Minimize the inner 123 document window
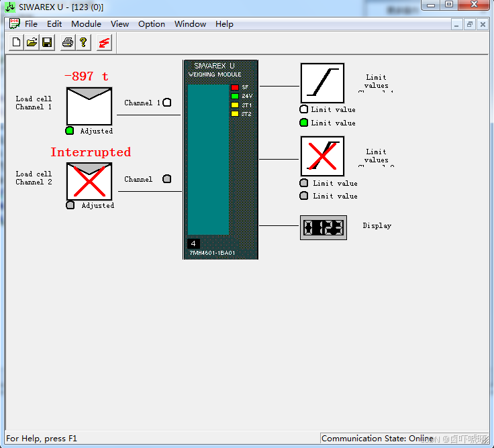The image size is (494, 448). (x=456, y=24)
